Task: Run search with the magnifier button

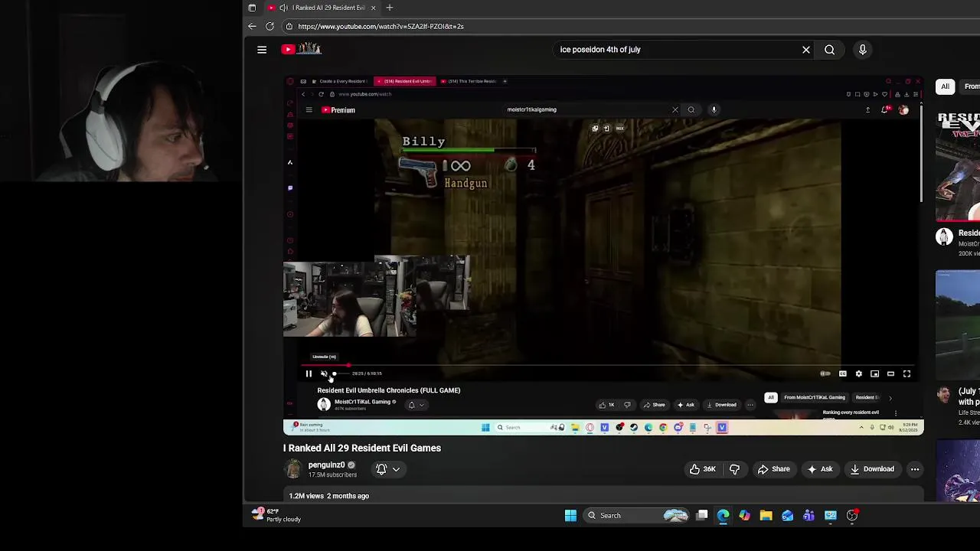Action: coord(829,50)
